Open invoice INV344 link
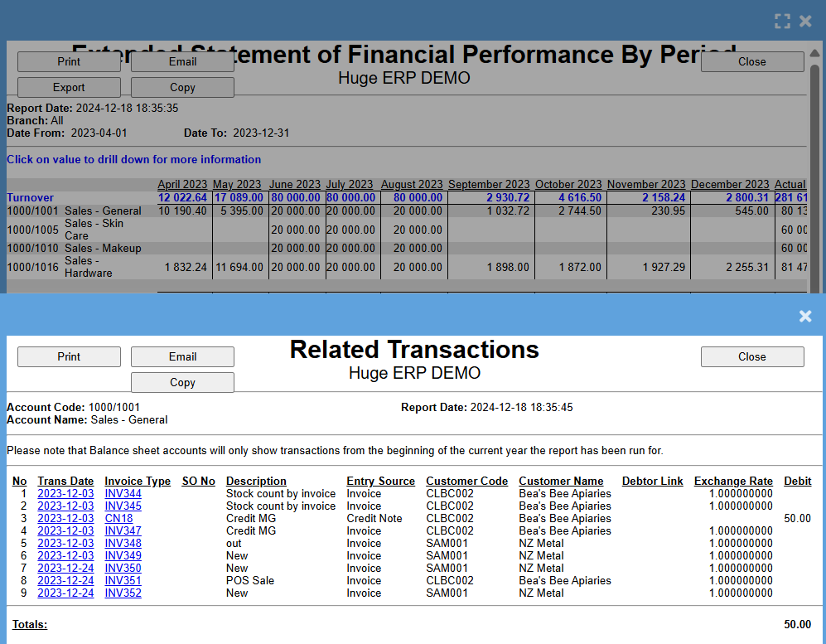Screen dimensions: 826x644 pyautogui.click(x=123, y=494)
